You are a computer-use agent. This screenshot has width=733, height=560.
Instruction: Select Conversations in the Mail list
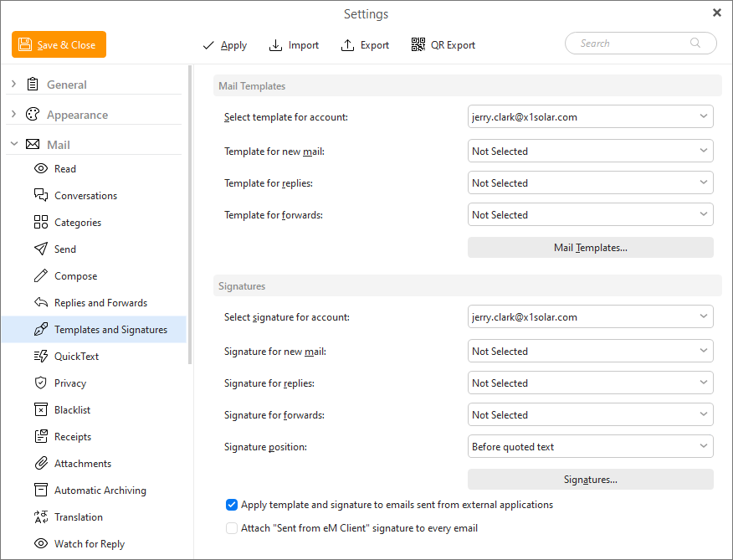point(85,196)
